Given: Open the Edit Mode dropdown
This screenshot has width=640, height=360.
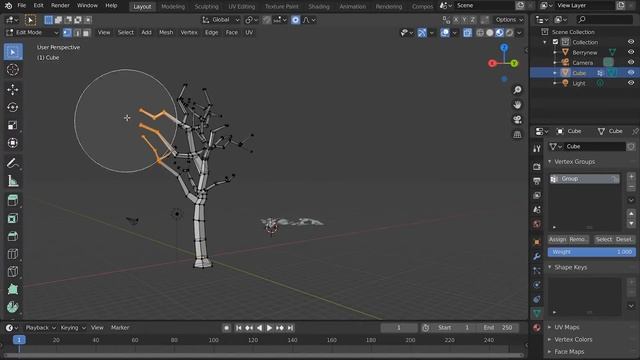Looking at the screenshot, I should pyautogui.click(x=33, y=33).
